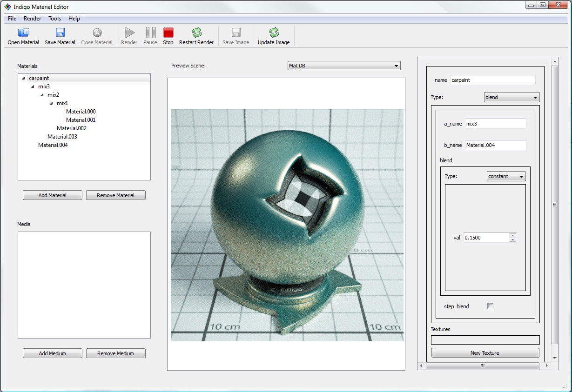Select Material.004 in the tree
Viewport: 572px width, 392px height.
[53, 145]
